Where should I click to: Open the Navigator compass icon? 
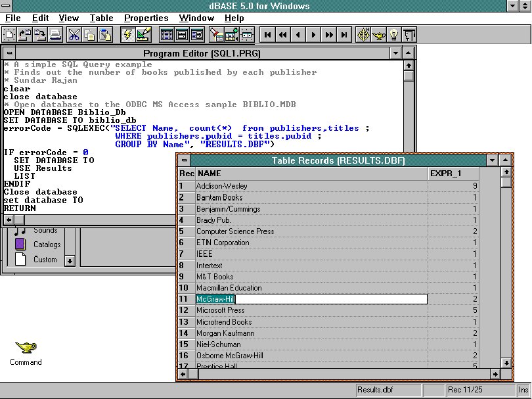click(363, 35)
